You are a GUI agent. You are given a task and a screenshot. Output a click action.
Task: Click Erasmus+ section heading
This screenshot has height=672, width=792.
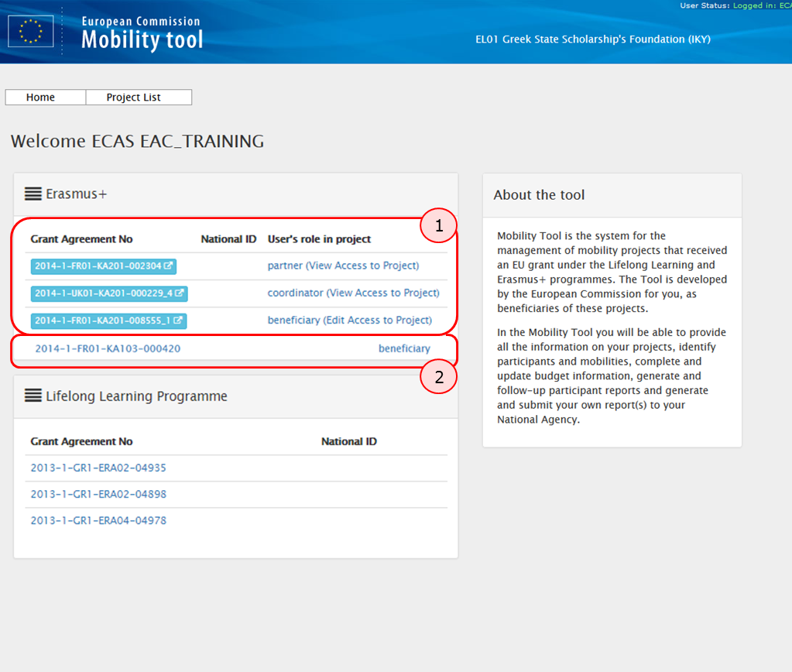click(77, 194)
